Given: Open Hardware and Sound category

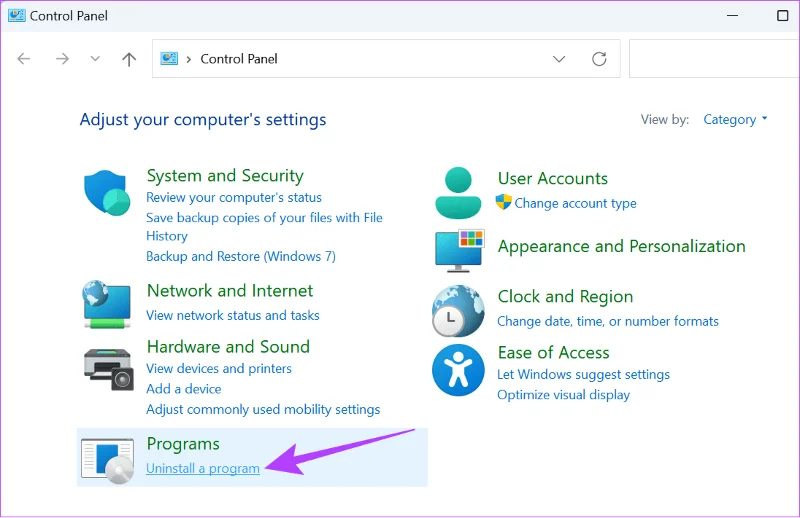Looking at the screenshot, I should click(228, 347).
